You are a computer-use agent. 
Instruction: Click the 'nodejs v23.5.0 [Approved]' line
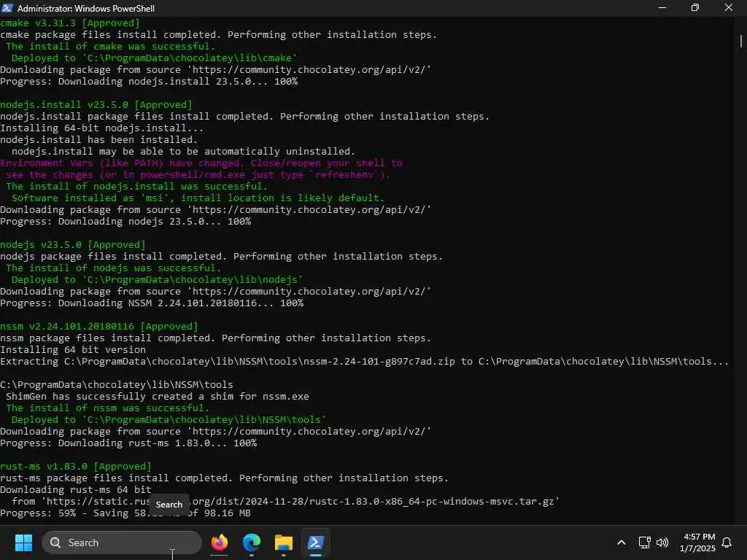click(x=73, y=245)
